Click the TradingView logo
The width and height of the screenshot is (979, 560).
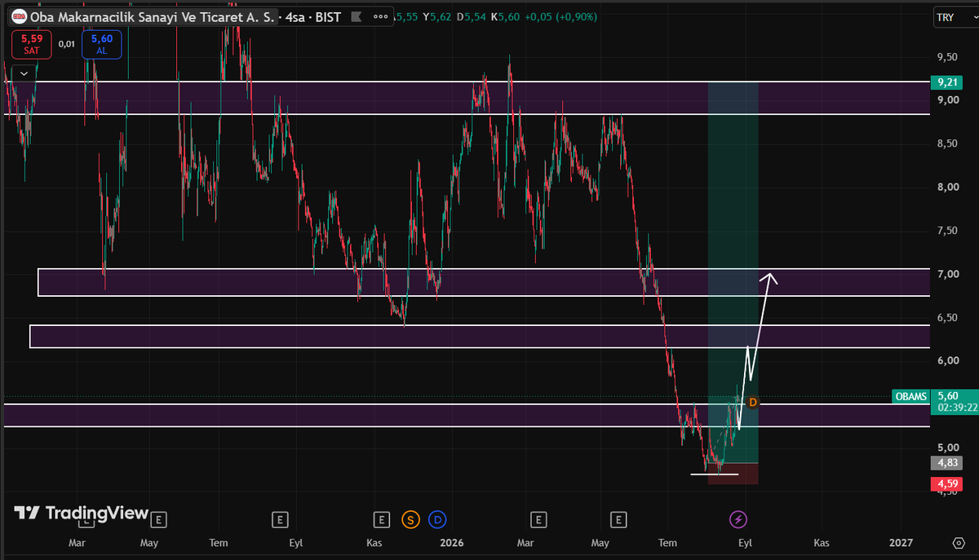82,513
